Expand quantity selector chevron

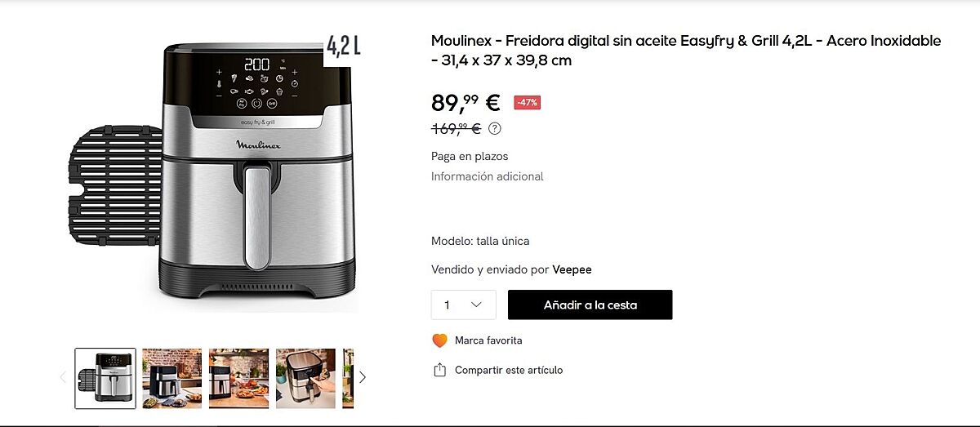pos(477,305)
